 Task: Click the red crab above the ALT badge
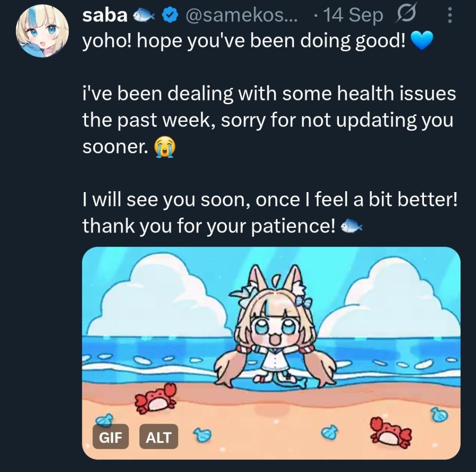click(156, 399)
